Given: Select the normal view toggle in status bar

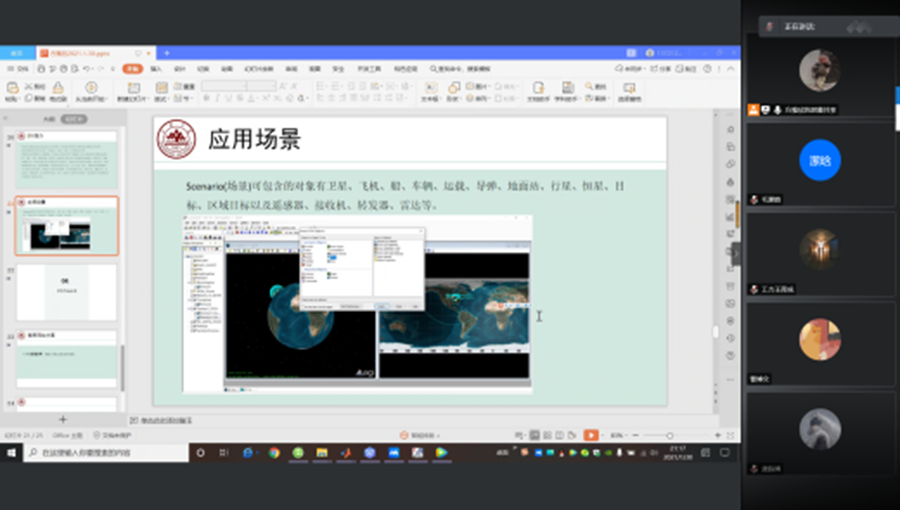Looking at the screenshot, I should point(536,435).
